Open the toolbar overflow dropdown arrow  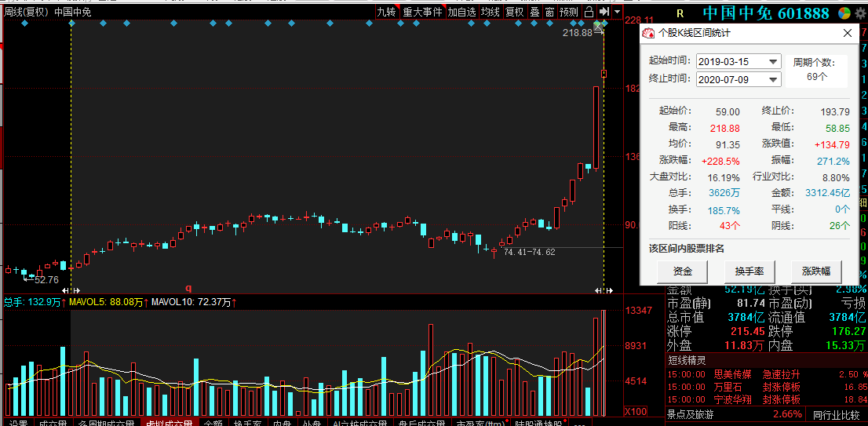click(617, 12)
